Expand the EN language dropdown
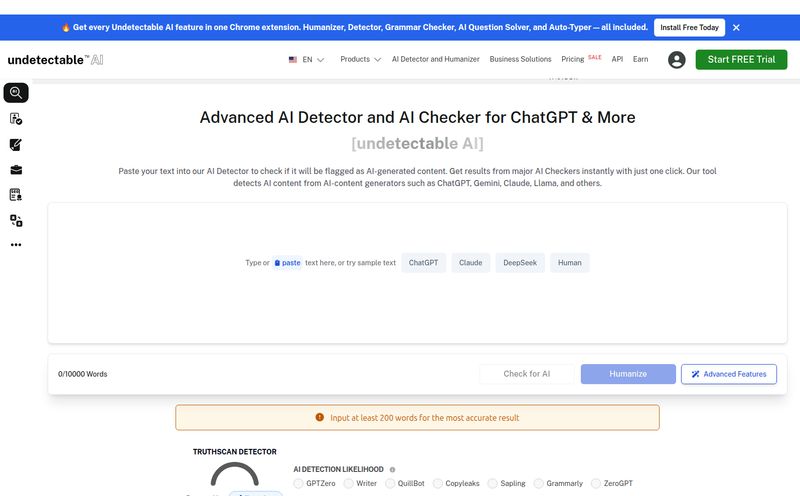 (x=313, y=60)
